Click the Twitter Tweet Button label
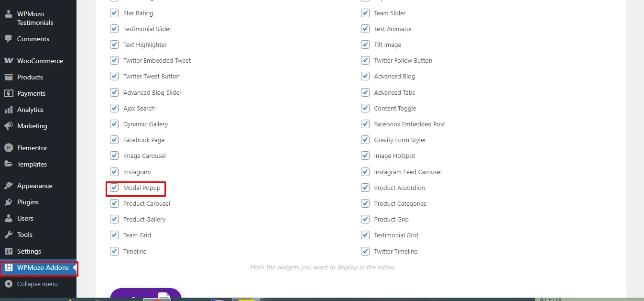644x301 pixels. pyautogui.click(x=152, y=76)
